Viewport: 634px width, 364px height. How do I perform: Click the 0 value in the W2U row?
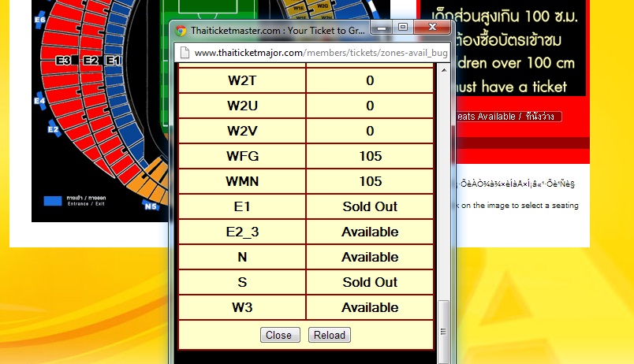(370, 106)
